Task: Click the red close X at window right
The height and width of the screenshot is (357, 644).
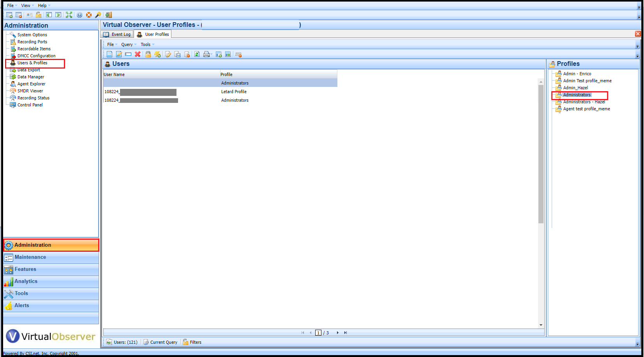Action: [638, 34]
